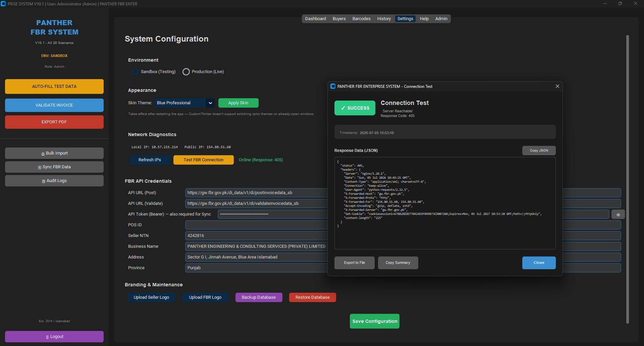Copy JSON in Connection Test dialog

point(539,150)
